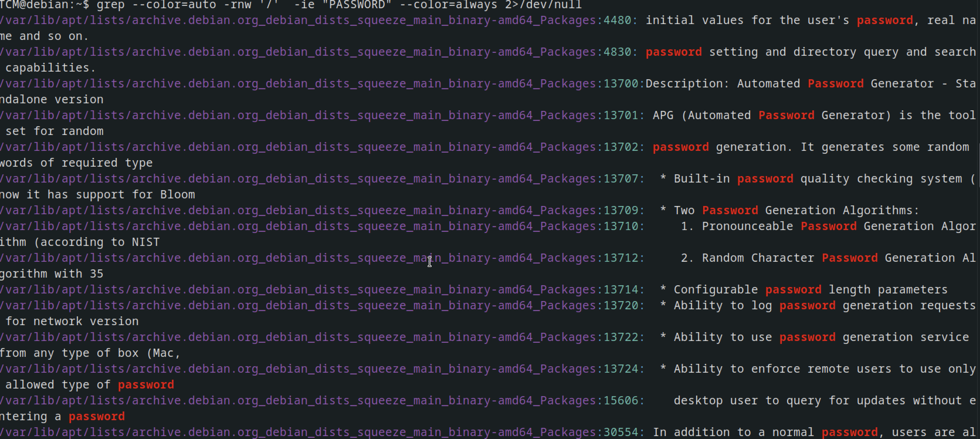Click "1. Pronounceable" on line 13710
The width and height of the screenshot is (980, 439).
tap(737, 226)
